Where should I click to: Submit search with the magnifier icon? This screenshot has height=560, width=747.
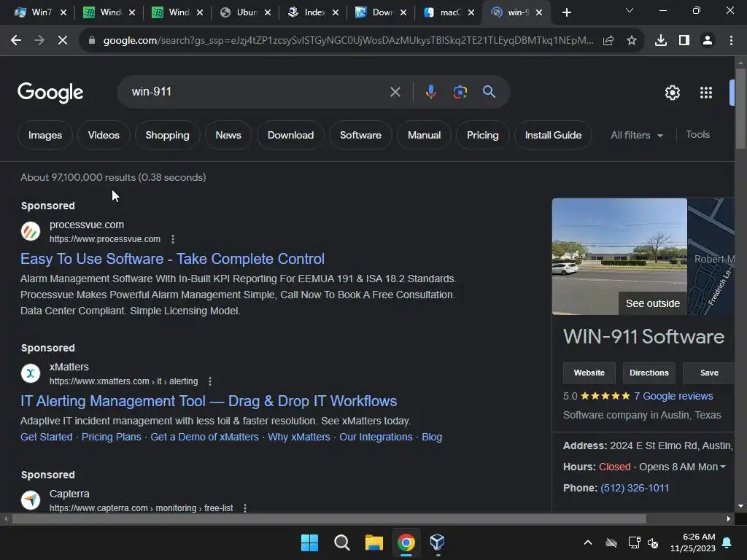[x=489, y=92]
